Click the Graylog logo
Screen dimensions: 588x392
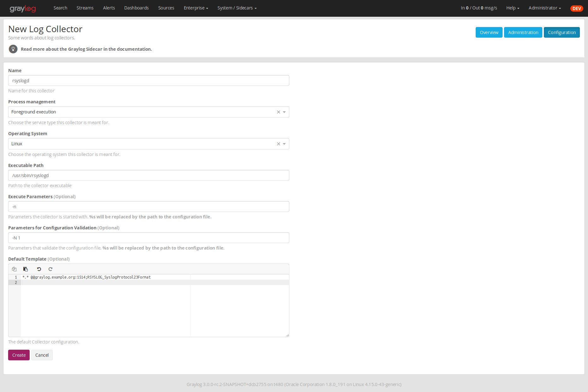(23, 9)
